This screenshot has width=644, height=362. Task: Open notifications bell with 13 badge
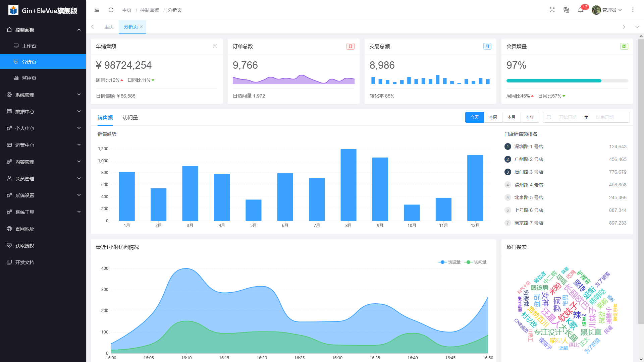pos(581,10)
